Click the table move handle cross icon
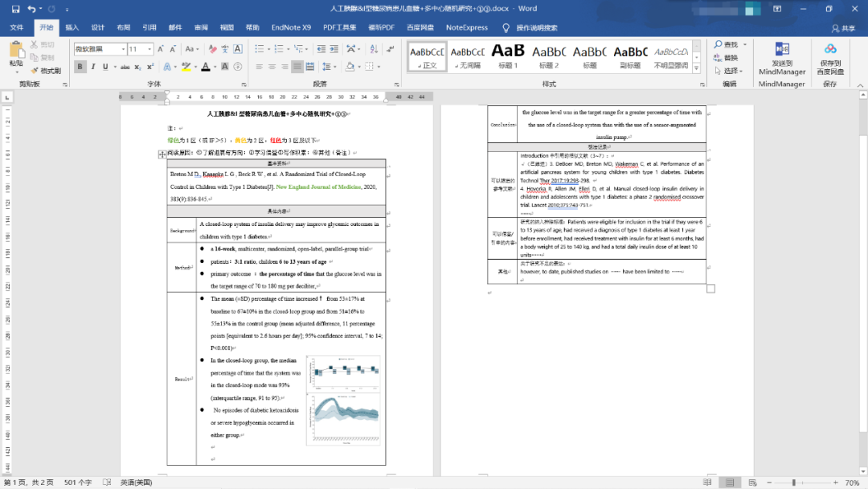The image size is (868, 489). 162,154
